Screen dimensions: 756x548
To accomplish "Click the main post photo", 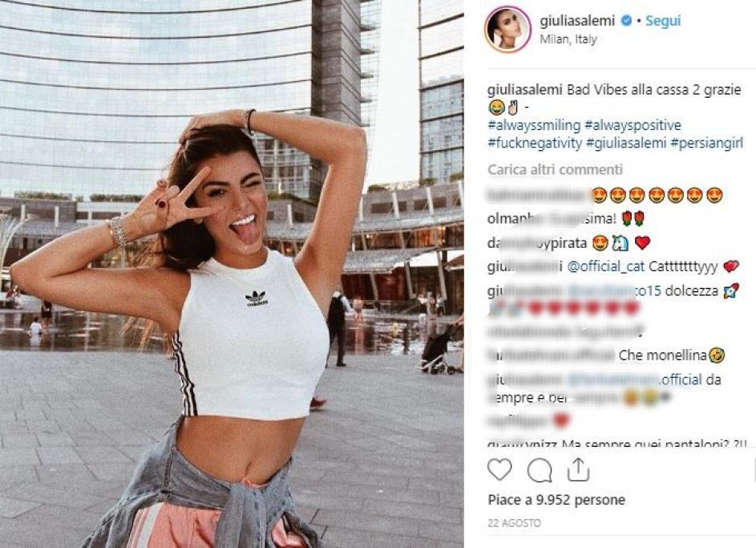I will coord(232,274).
